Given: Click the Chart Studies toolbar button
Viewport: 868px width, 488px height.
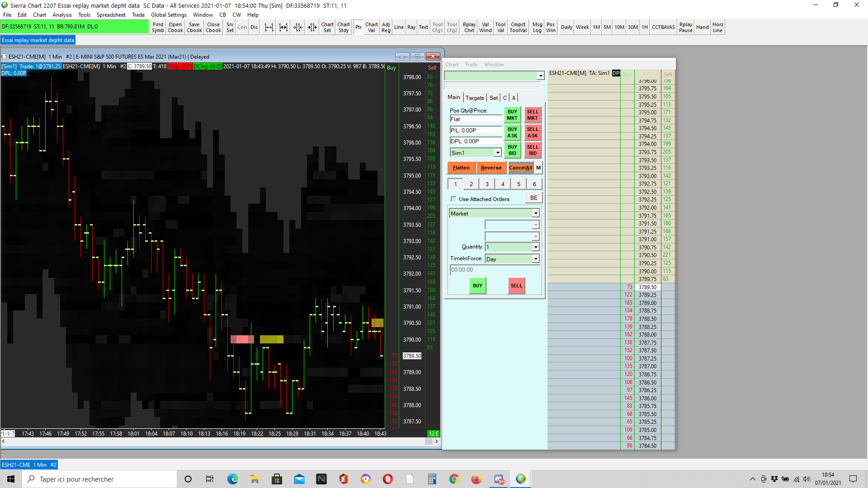Looking at the screenshot, I should (x=344, y=27).
